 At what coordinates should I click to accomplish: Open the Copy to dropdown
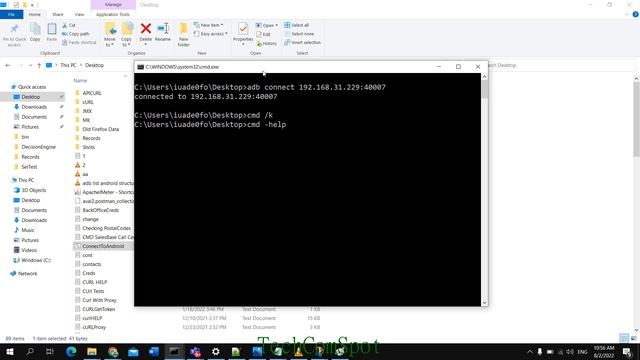point(127,35)
